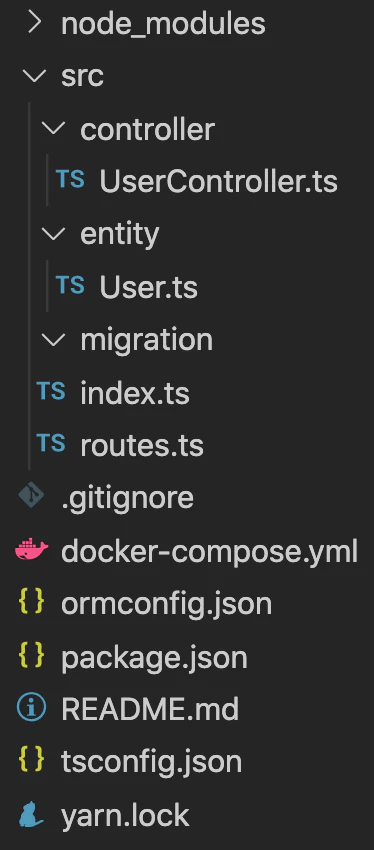Select the UserController.ts file name
This screenshot has height=850, width=374.
pyautogui.click(x=218, y=182)
